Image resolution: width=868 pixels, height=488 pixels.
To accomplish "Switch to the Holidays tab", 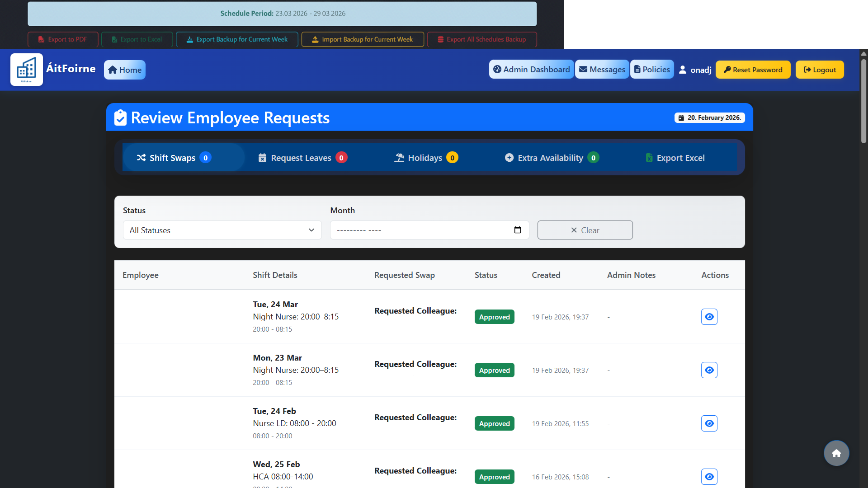I will (425, 158).
